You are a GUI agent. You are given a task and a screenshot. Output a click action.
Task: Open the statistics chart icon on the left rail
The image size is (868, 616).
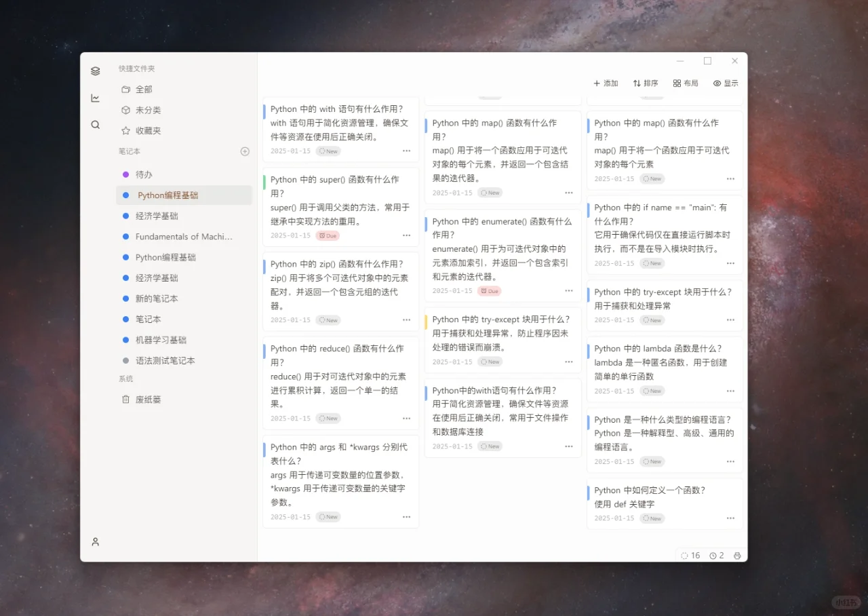pyautogui.click(x=95, y=97)
